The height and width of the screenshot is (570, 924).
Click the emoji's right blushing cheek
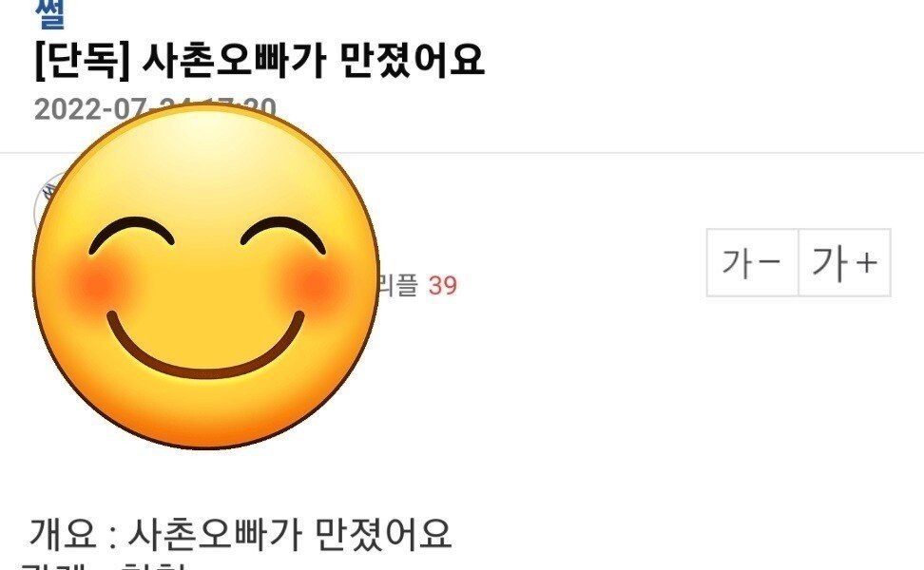[314, 284]
